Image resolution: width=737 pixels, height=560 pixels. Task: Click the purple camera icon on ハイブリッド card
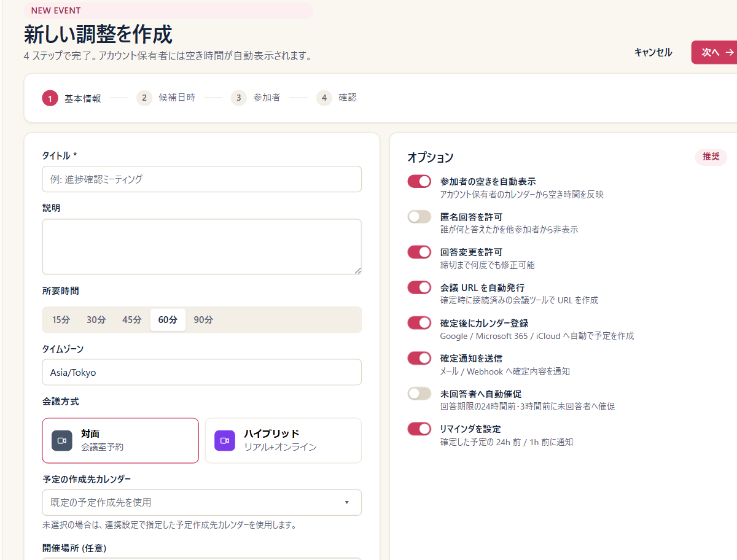point(225,441)
